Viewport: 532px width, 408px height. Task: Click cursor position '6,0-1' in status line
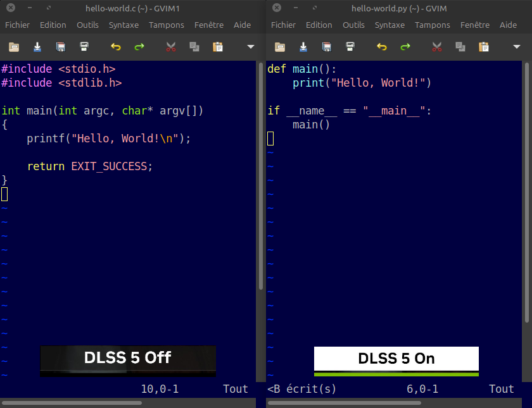(422, 389)
